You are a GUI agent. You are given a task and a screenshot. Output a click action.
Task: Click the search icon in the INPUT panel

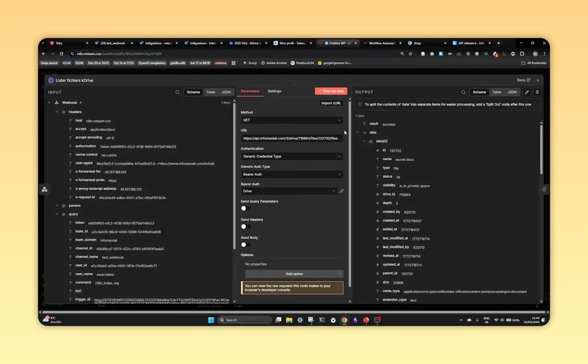(x=177, y=92)
